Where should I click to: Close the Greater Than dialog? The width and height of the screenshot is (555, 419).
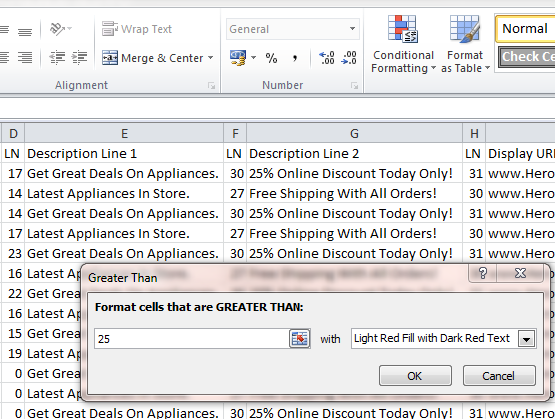click(520, 273)
